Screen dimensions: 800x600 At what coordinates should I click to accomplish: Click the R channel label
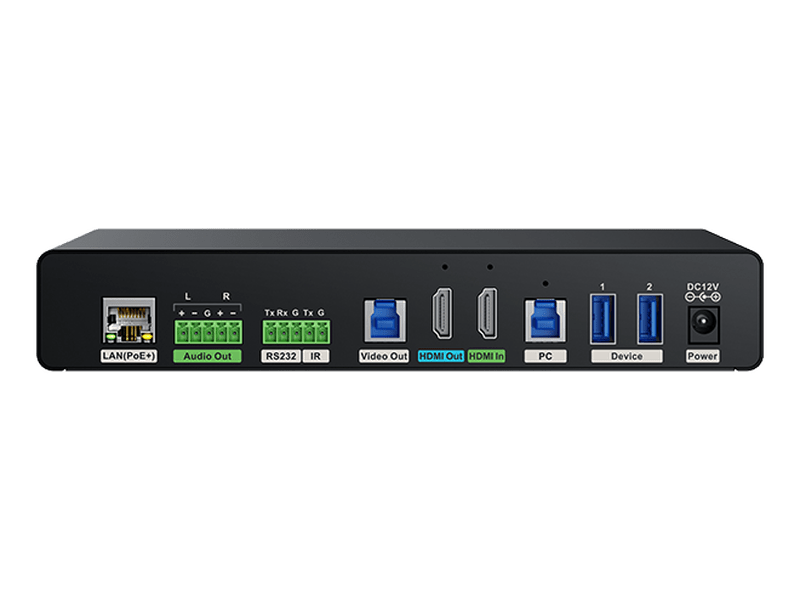tap(226, 296)
